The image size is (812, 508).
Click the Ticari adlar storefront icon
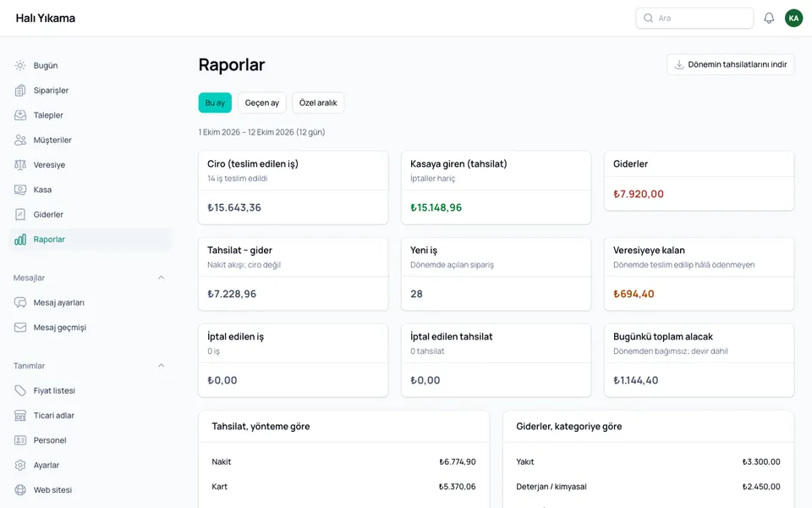(x=20, y=416)
